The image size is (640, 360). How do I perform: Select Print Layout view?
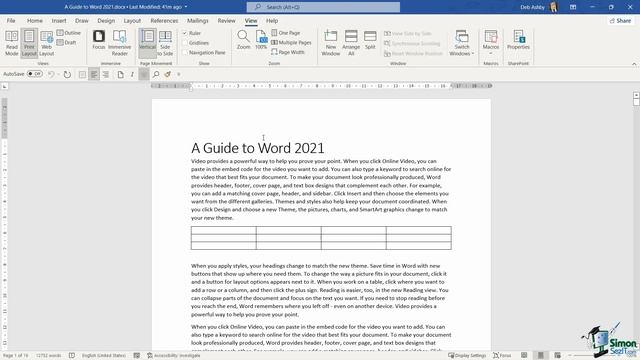29,43
